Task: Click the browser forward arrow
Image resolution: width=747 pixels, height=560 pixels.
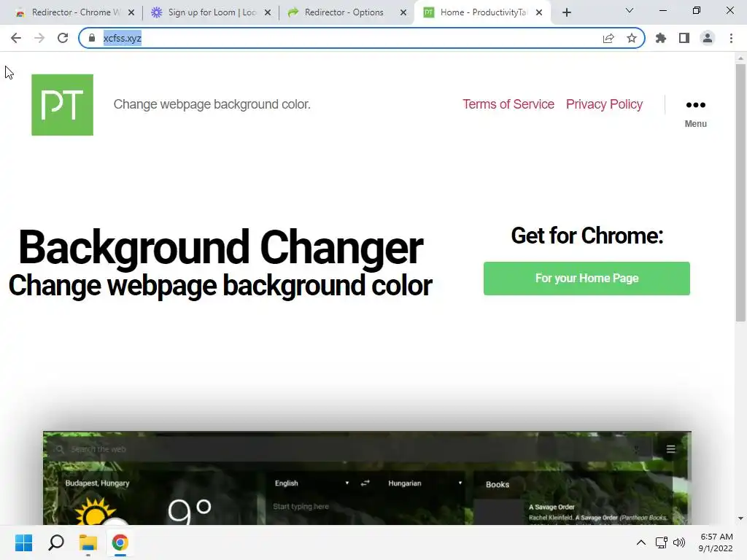Action: (x=39, y=38)
